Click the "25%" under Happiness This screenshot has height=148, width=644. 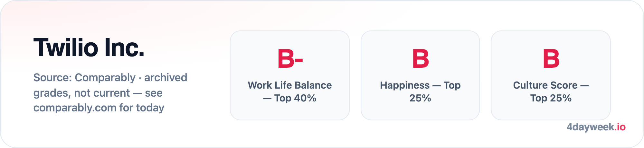pyautogui.click(x=420, y=98)
